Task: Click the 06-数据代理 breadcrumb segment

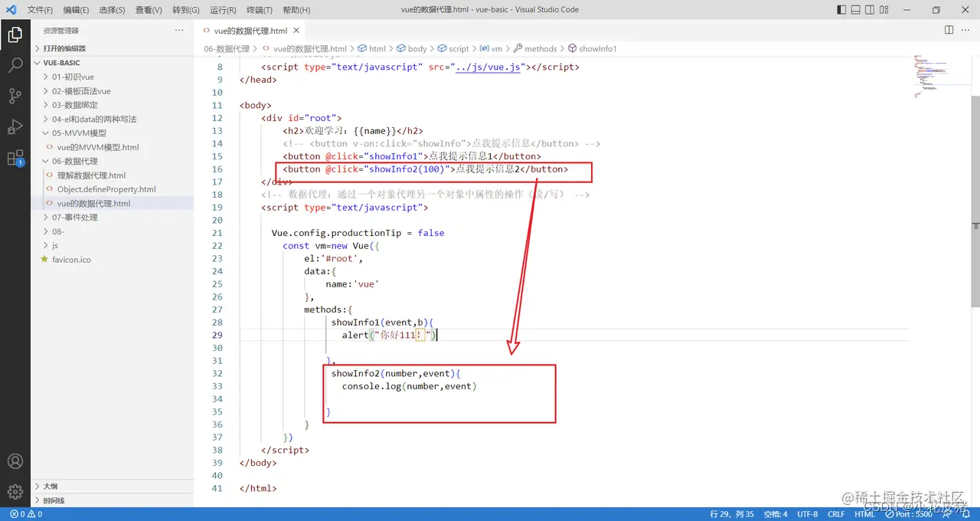Action: (227, 48)
